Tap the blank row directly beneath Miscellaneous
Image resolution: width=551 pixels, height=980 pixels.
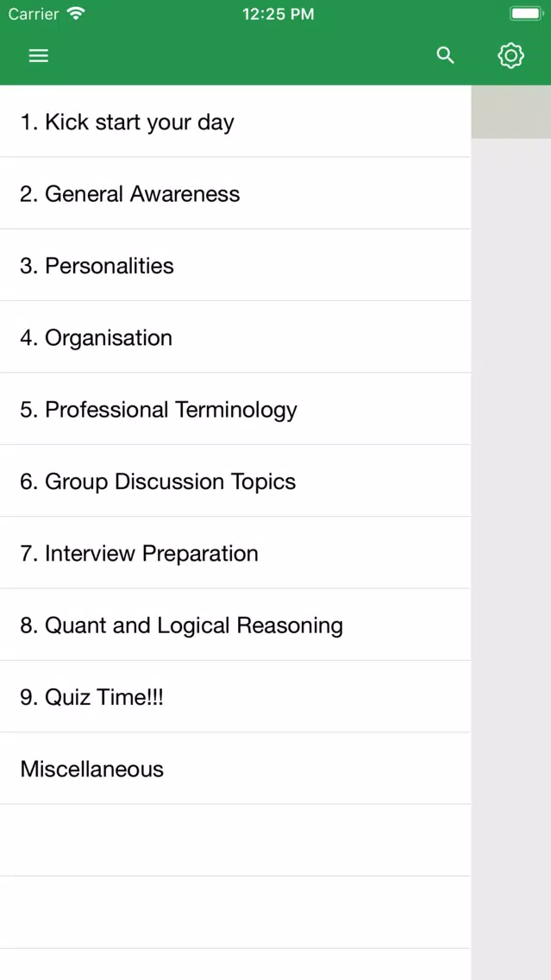[x=235, y=840]
